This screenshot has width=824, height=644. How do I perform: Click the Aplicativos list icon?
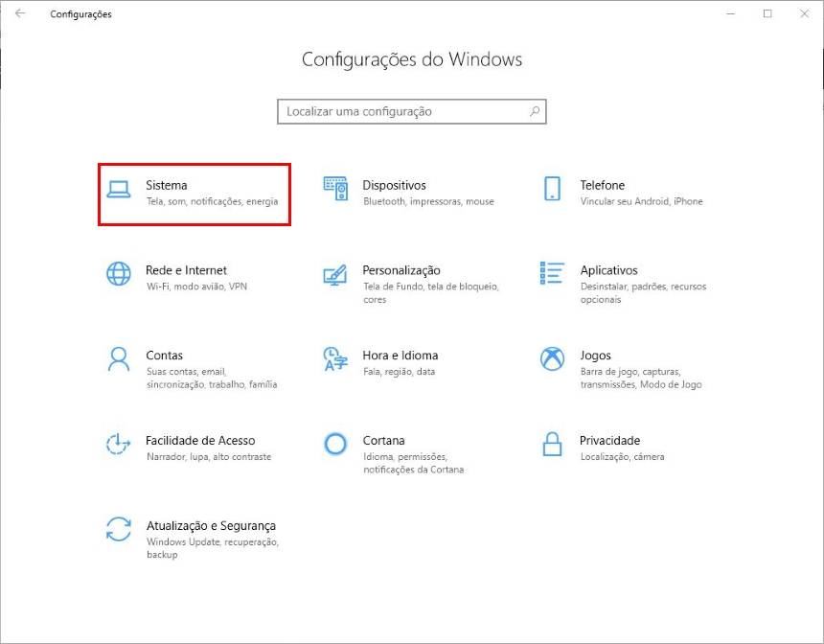click(x=552, y=273)
